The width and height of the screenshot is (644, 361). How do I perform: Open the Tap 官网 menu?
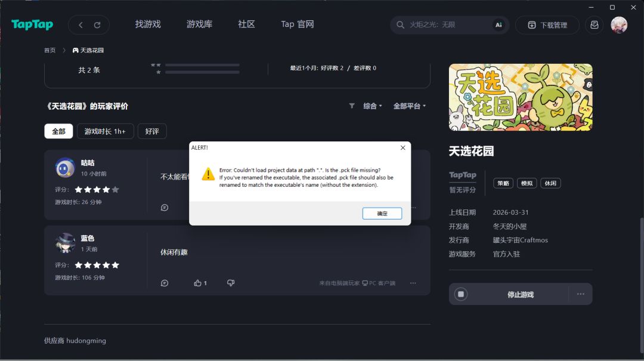[x=298, y=24]
